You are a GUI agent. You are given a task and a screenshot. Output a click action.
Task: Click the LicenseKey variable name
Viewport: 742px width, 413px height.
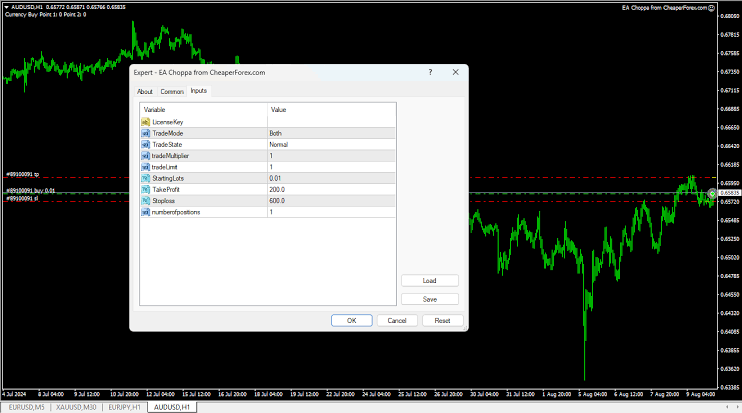(x=168, y=122)
